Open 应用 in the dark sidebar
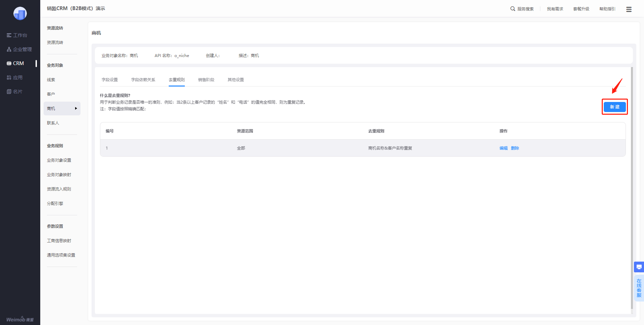This screenshot has height=325, width=644. [14, 77]
